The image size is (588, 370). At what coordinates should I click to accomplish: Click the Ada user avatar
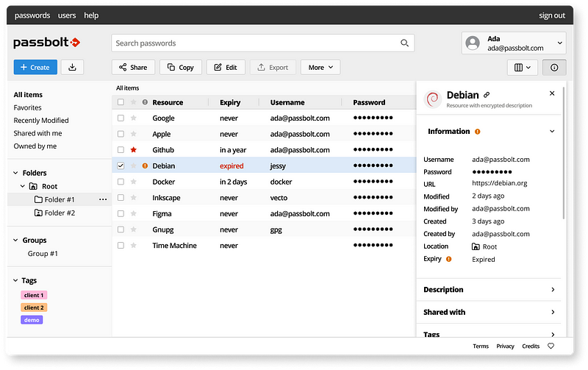pos(473,43)
